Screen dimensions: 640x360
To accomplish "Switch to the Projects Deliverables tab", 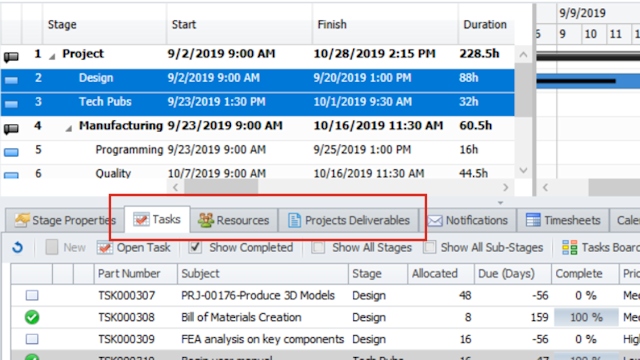I will tap(349, 220).
